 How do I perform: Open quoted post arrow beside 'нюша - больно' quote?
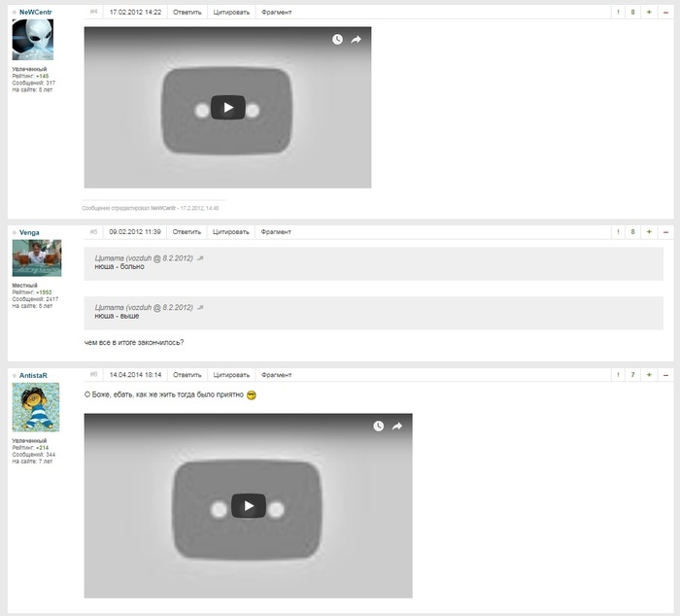200,258
